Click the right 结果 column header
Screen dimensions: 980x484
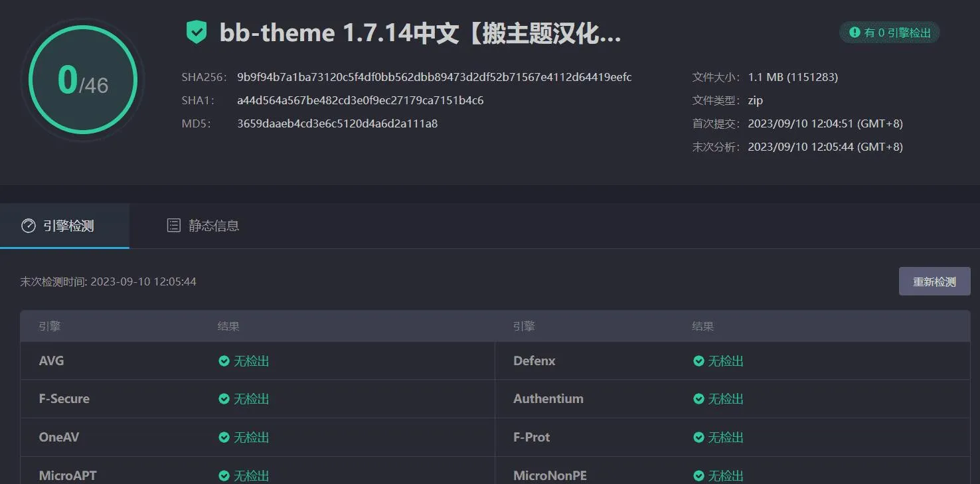coord(702,327)
